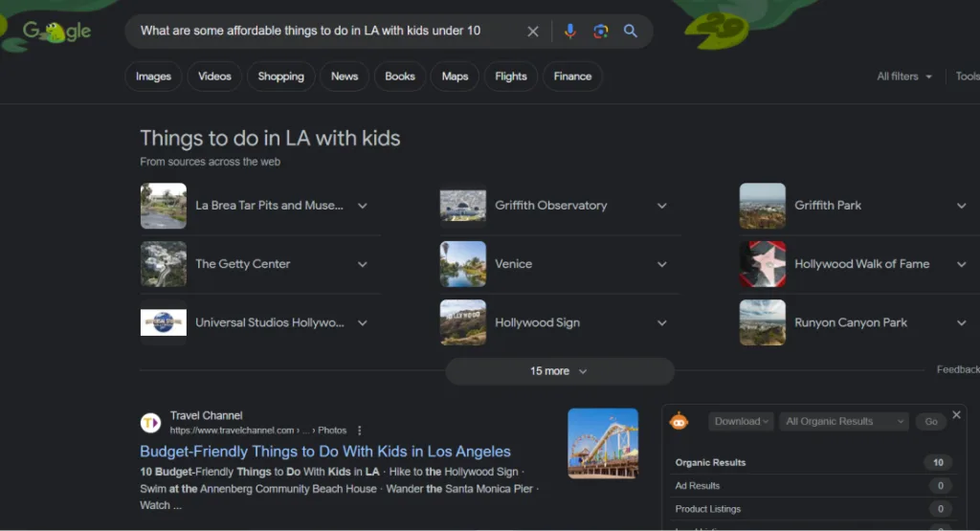Clear the search query with X icon

click(x=533, y=31)
